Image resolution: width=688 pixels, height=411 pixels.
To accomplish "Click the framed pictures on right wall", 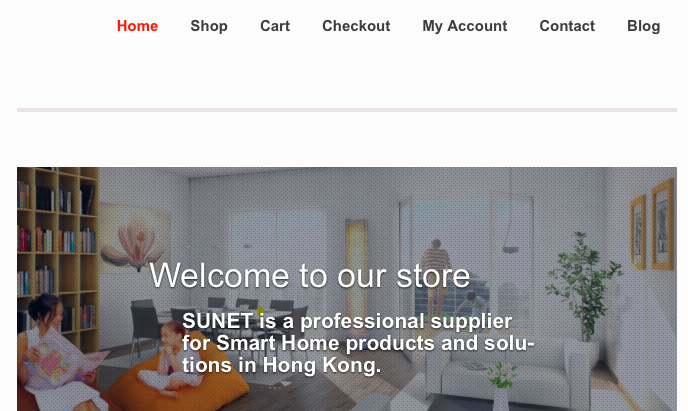I will click(653, 226).
